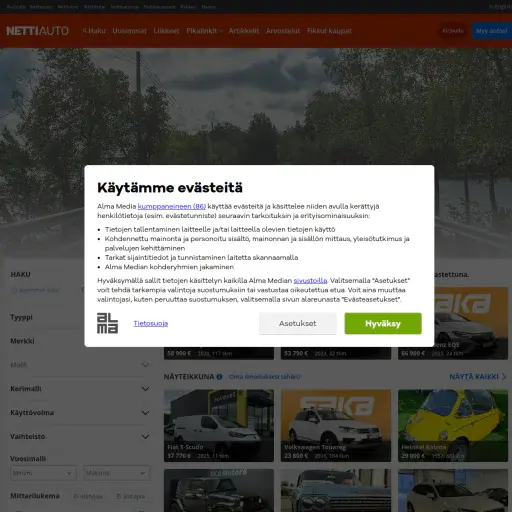Viewport: 512px width, 512px height.
Task: Expand the Käyttövoima filter
Action: coord(80,413)
